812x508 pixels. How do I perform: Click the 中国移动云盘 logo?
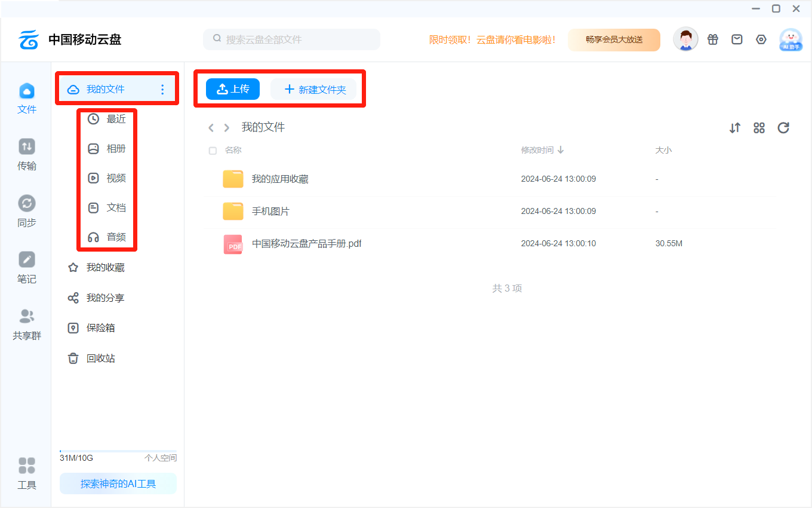pos(70,40)
